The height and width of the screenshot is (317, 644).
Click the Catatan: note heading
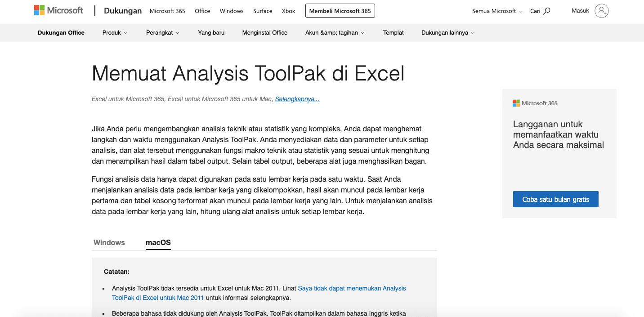click(116, 272)
